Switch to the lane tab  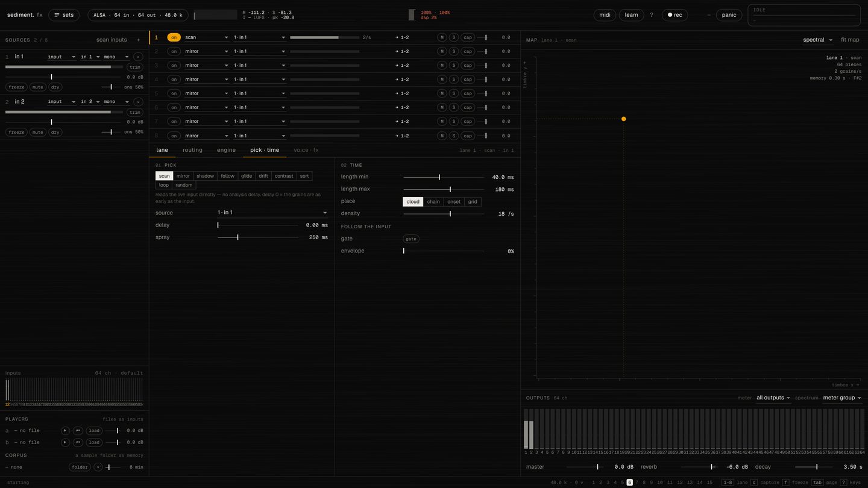pos(162,150)
